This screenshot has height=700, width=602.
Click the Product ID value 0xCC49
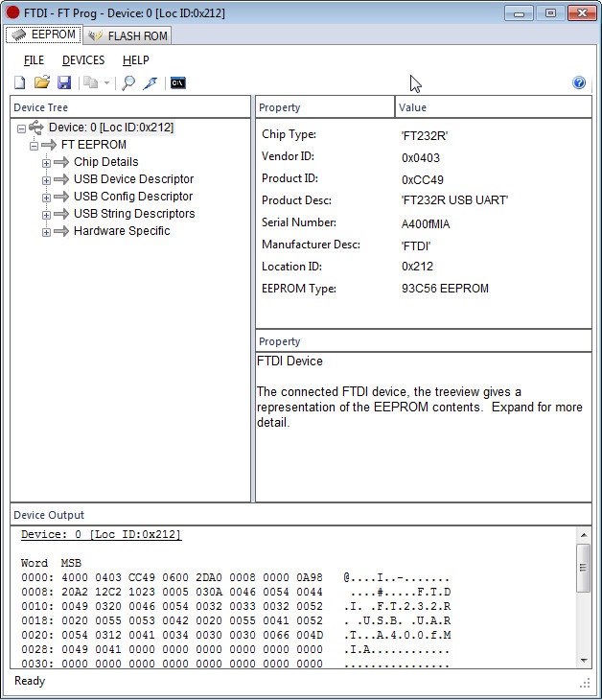422,180
